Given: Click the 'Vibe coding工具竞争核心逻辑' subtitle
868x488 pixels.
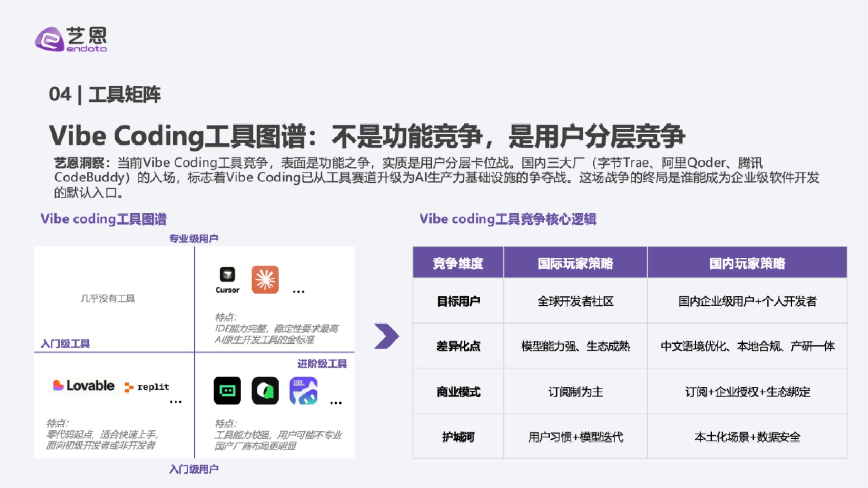Looking at the screenshot, I should 508,219.
